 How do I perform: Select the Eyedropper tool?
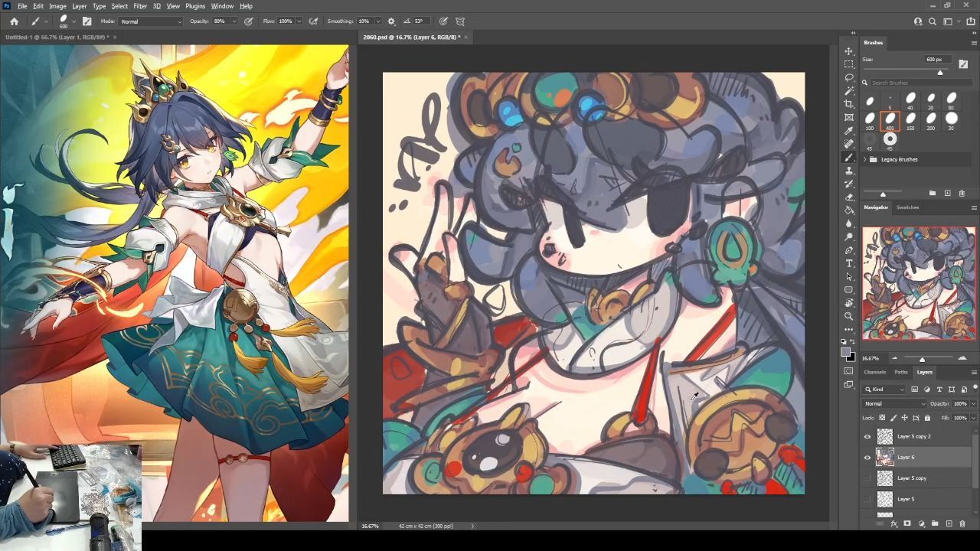848,131
